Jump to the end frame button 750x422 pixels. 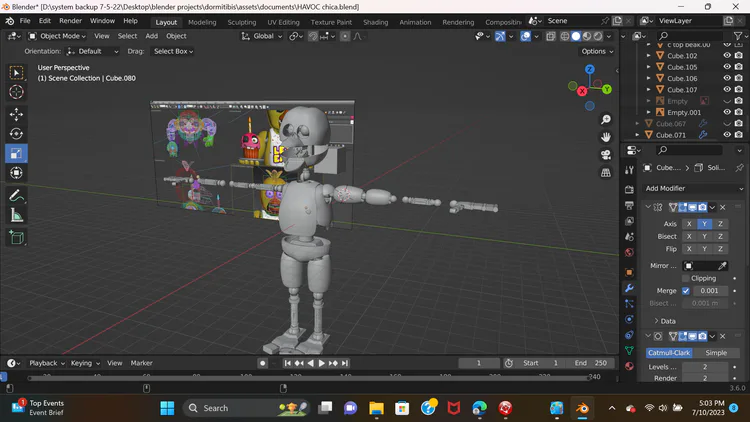[345, 363]
